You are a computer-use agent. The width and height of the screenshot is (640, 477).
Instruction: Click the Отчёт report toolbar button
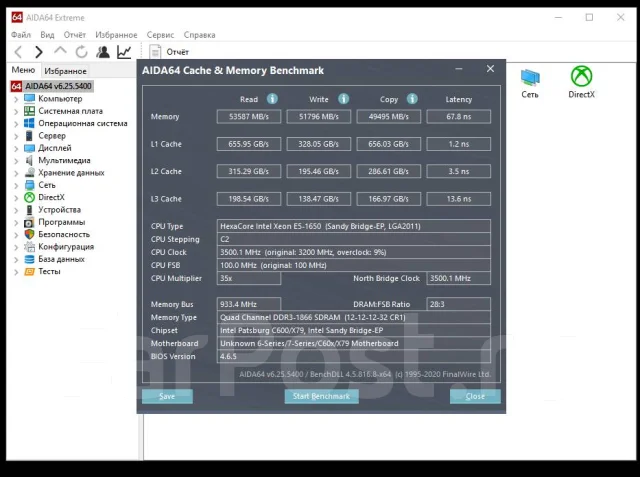click(169, 52)
